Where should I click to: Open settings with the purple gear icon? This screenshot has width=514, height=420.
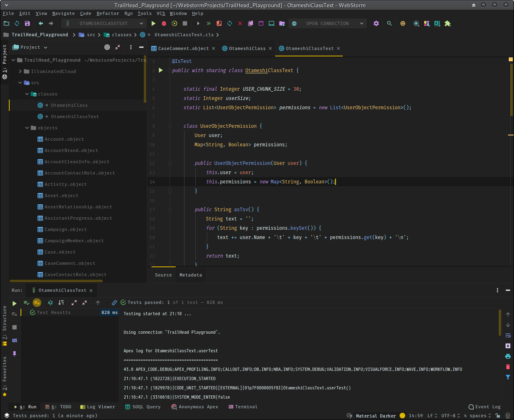click(376, 23)
